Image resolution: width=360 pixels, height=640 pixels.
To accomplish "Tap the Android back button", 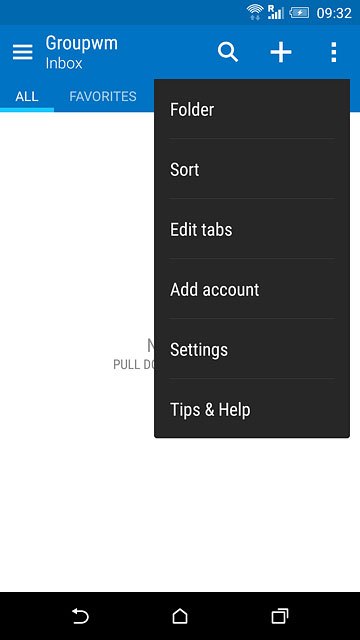I will coord(80,616).
